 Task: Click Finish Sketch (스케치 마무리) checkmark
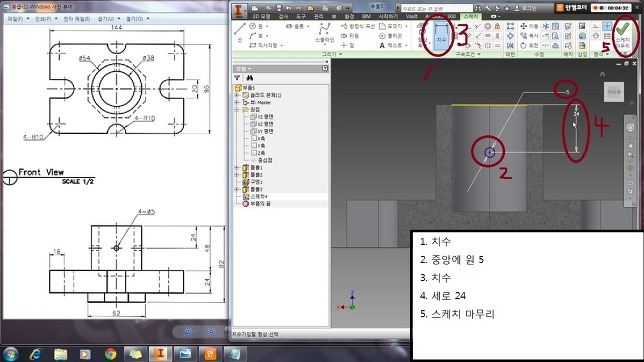tap(623, 34)
